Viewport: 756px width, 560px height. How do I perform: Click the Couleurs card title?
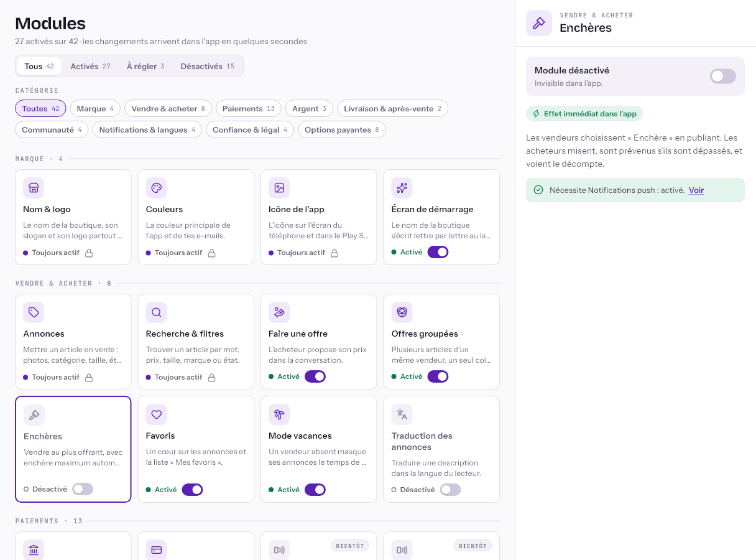(164, 209)
